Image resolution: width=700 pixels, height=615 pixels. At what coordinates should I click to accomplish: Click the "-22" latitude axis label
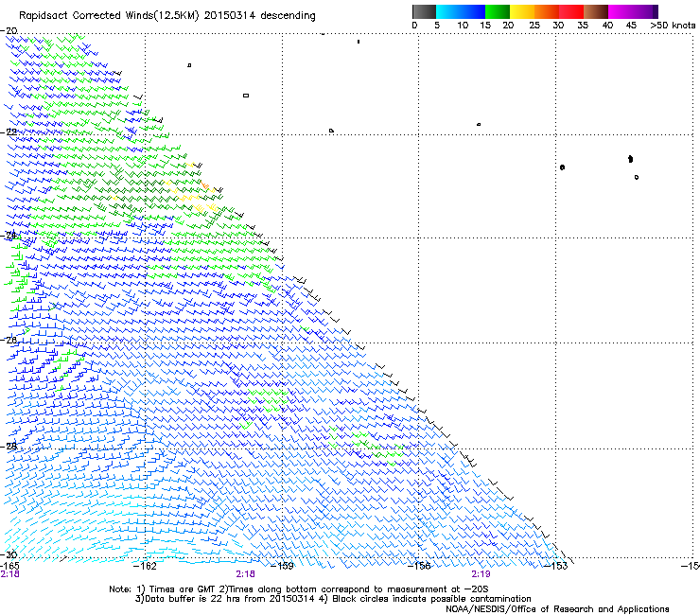coord(9,132)
